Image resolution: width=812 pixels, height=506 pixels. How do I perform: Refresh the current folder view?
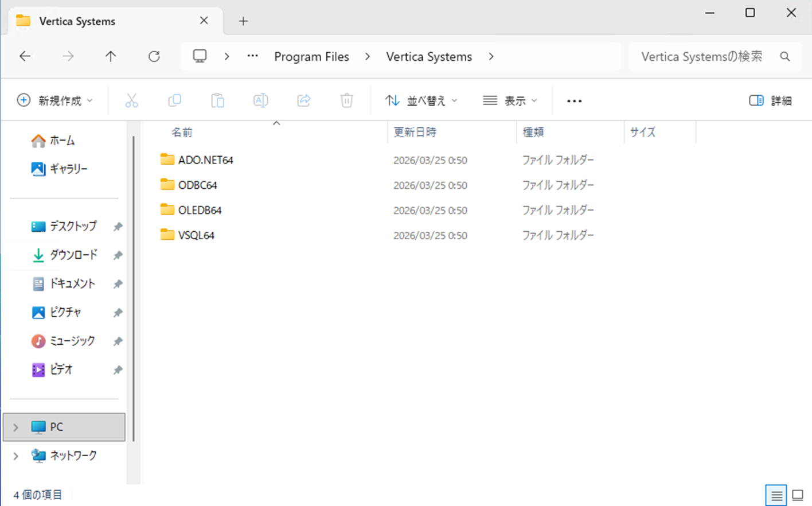154,56
